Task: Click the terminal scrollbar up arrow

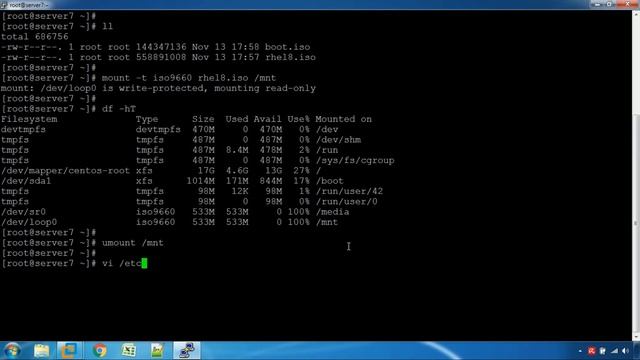Action: (x=636, y=14)
